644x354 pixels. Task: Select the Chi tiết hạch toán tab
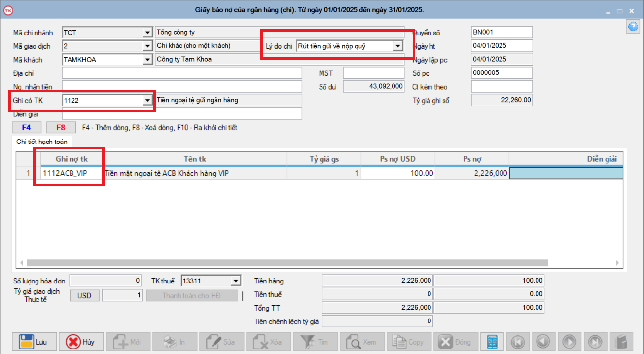tap(42, 142)
